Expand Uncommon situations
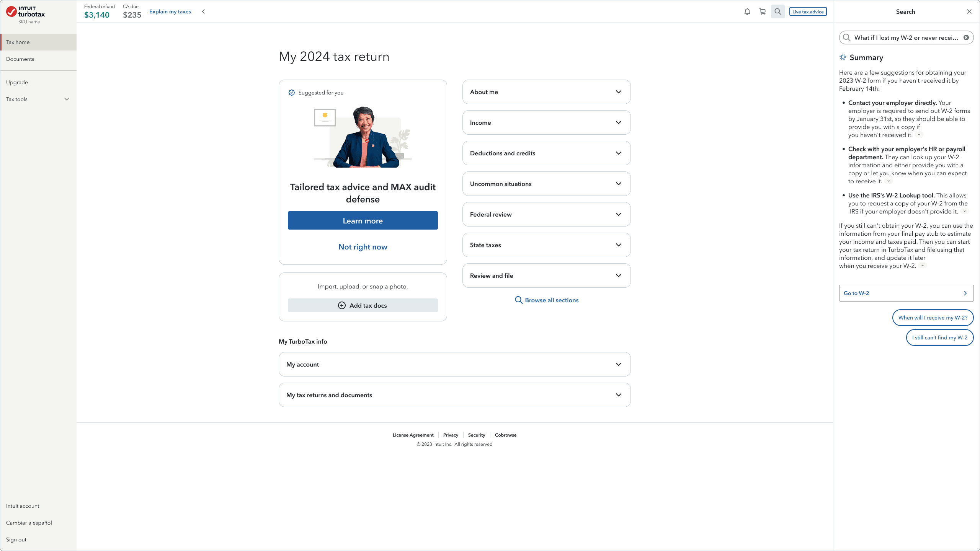 pyautogui.click(x=546, y=184)
